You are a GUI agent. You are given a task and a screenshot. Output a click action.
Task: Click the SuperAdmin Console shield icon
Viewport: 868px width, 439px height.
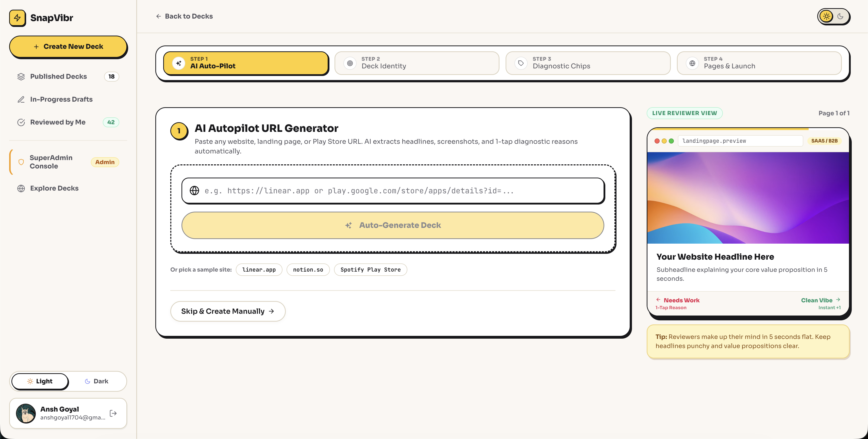[x=21, y=162]
